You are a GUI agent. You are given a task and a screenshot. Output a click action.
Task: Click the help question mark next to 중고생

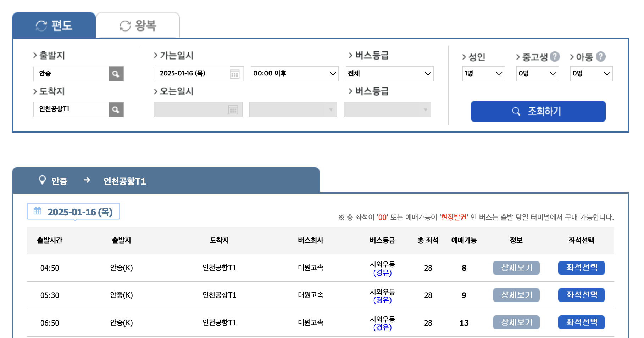(x=555, y=56)
